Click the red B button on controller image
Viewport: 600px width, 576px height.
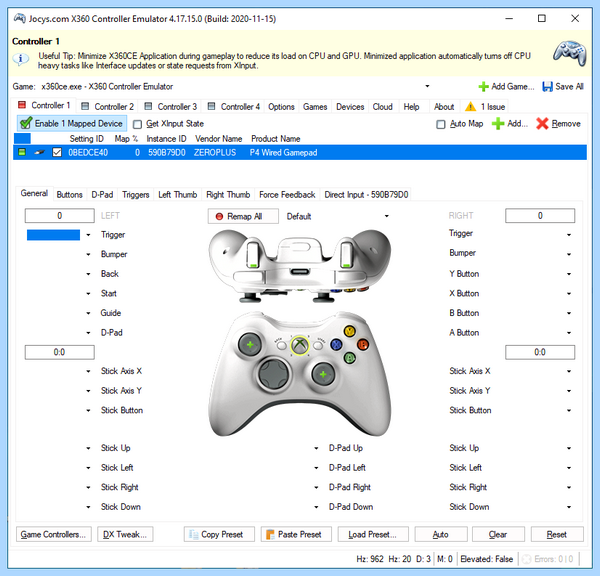[x=362, y=344]
